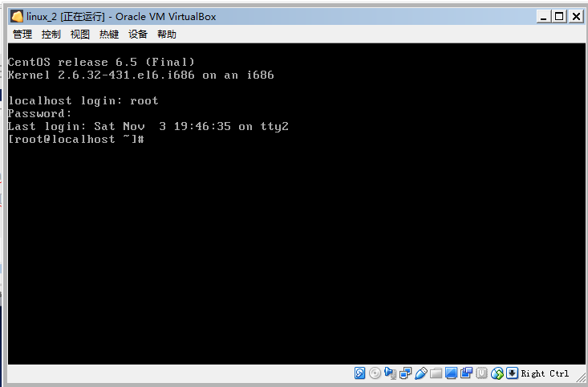Click the 'Password:' line
Screen dimensions: 588x387
pos(40,113)
